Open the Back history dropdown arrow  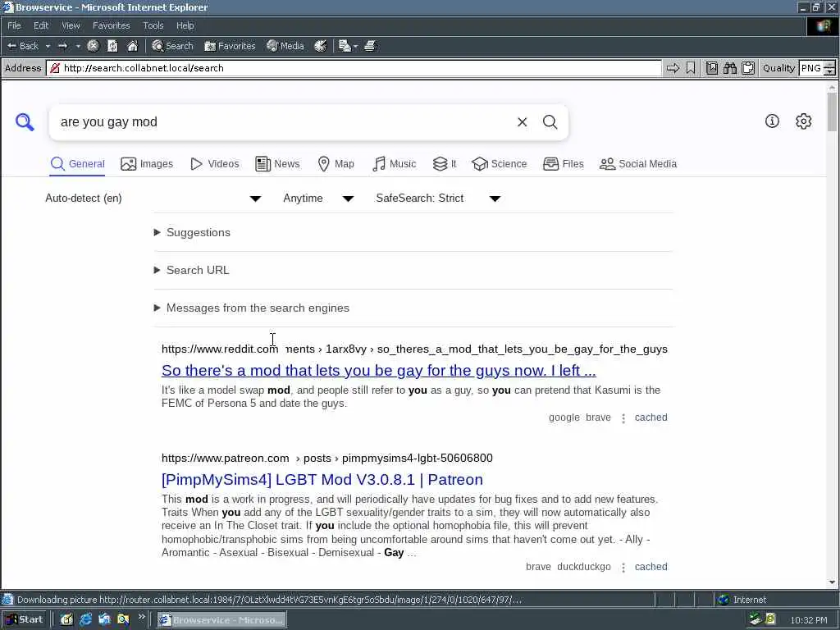[48, 46]
